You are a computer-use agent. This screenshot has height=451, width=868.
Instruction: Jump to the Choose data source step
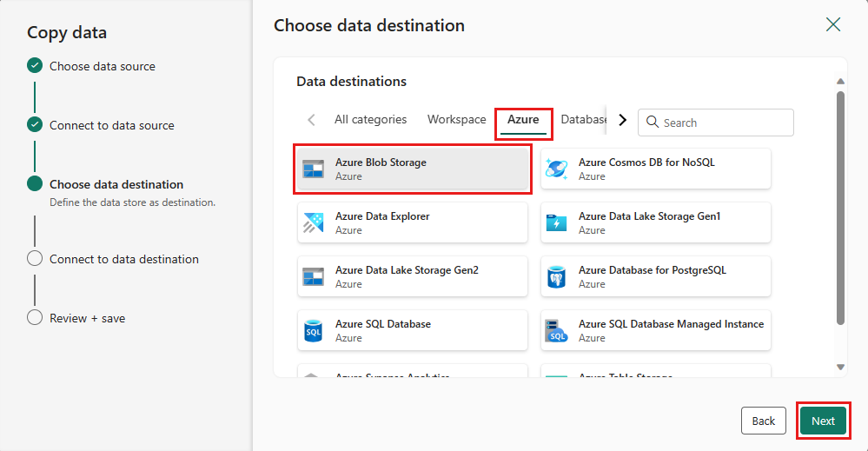[103, 66]
